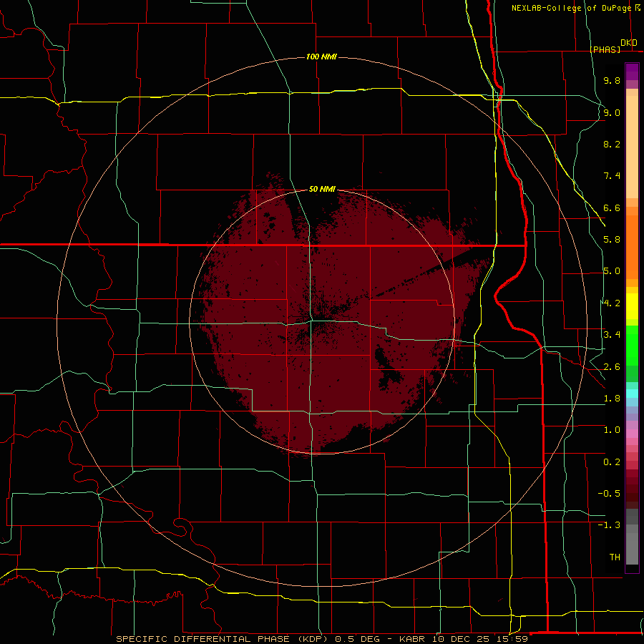Click the TH label on the color scale
The width and height of the screenshot is (644, 644).
click(x=615, y=557)
